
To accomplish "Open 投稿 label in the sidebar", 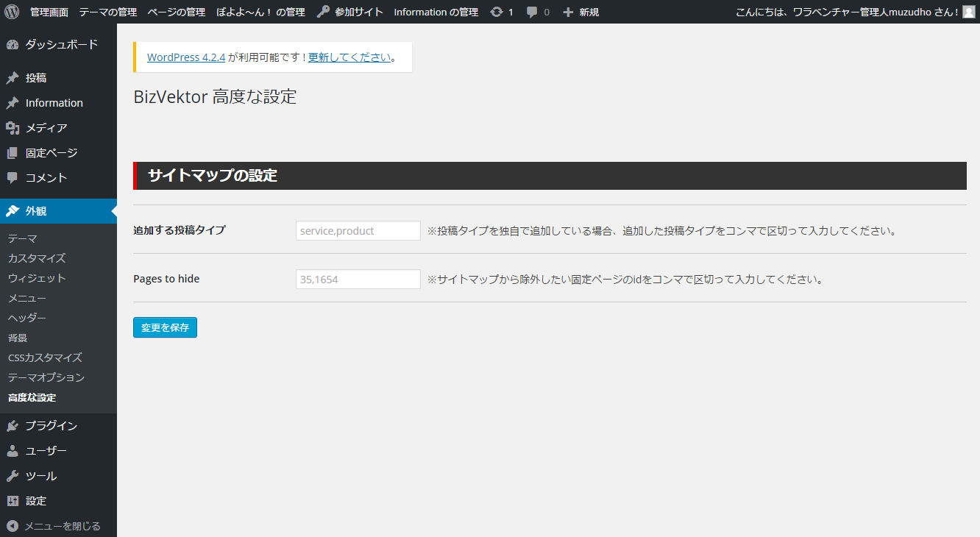I will (x=36, y=78).
